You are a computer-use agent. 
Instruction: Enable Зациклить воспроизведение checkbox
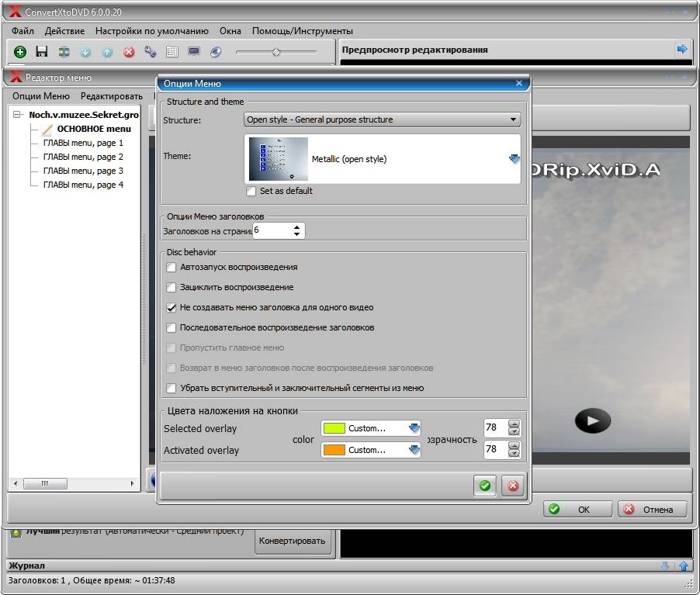click(171, 288)
